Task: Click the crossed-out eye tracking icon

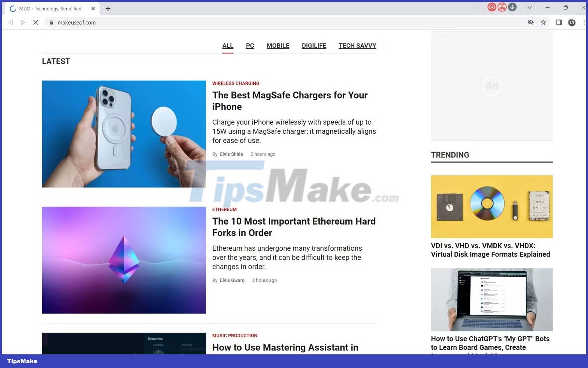Action: click(530, 23)
